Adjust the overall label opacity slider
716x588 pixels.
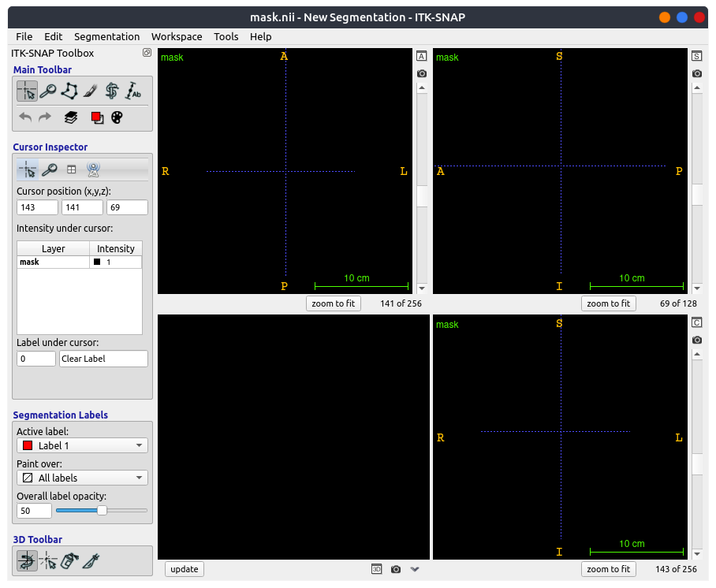pos(101,511)
